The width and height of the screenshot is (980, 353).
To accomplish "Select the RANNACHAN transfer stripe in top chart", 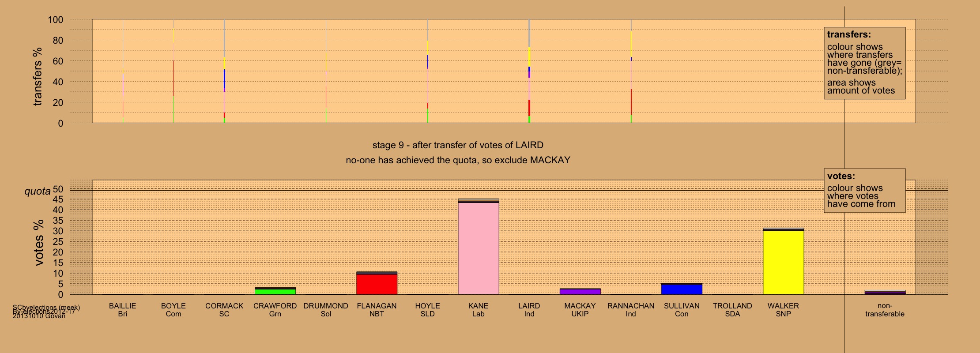I will (631, 71).
